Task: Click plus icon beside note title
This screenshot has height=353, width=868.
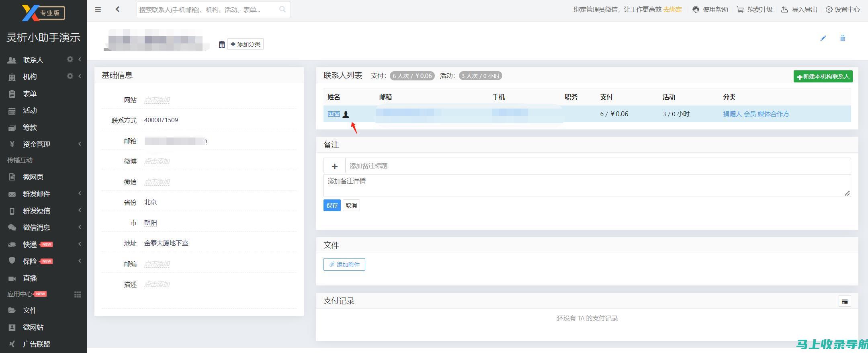Action: click(334, 166)
